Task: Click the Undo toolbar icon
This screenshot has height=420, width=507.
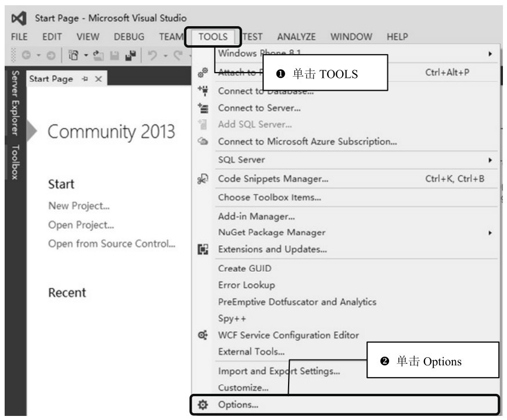Action: 152,55
